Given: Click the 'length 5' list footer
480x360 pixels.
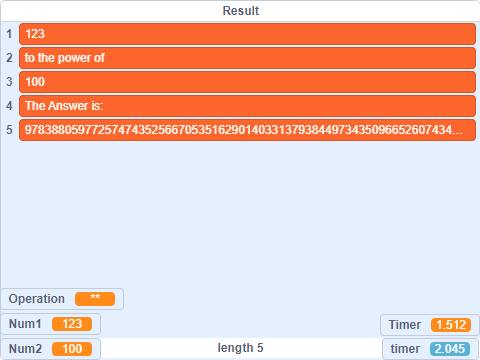Looking at the screenshot, I should 240,348.
